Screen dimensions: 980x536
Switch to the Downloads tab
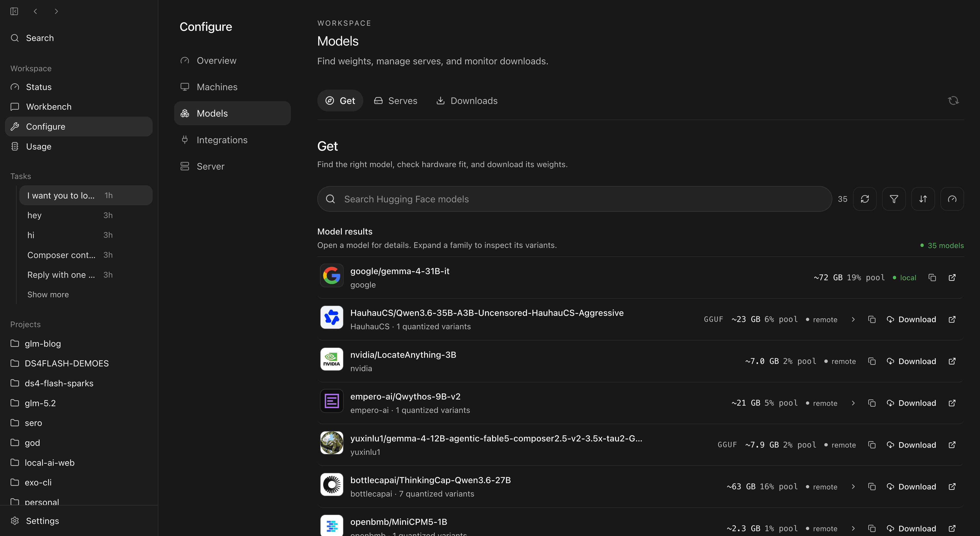(467, 101)
